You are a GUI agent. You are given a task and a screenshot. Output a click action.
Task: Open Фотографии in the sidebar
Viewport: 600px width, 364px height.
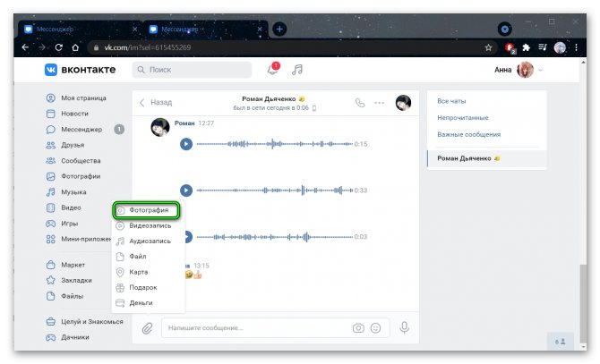[x=73, y=176]
